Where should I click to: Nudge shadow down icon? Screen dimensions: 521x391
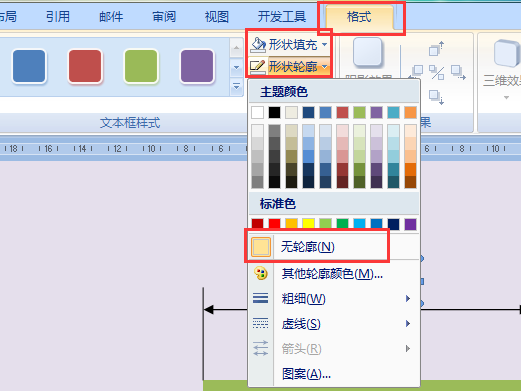point(437,97)
